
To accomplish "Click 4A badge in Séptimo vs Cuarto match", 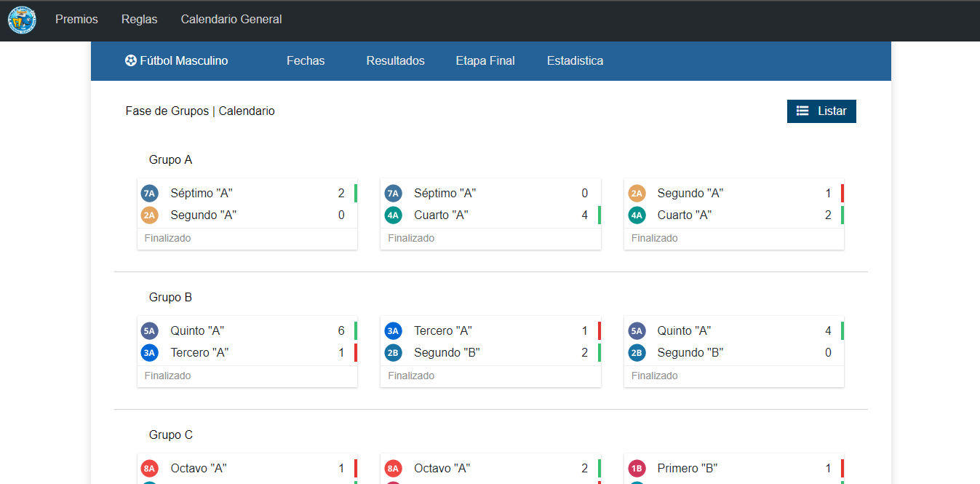I will pyautogui.click(x=394, y=215).
